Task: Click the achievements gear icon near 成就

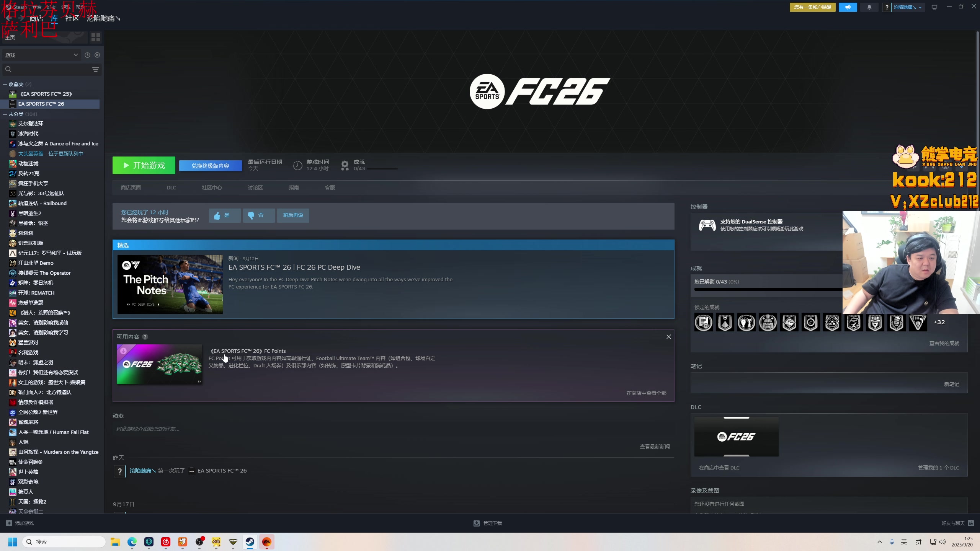Action: [345, 165]
